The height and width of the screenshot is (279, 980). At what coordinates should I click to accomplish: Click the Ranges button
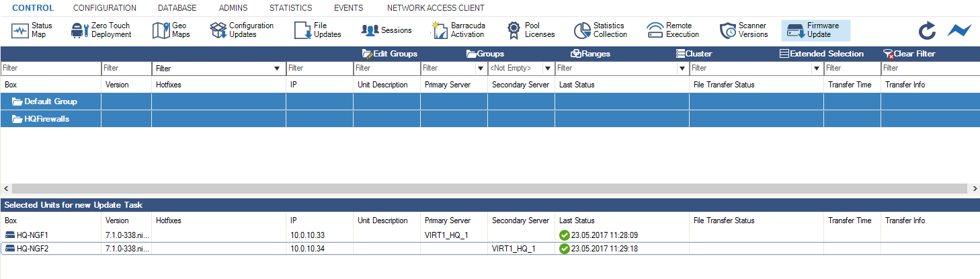pyautogui.click(x=590, y=54)
